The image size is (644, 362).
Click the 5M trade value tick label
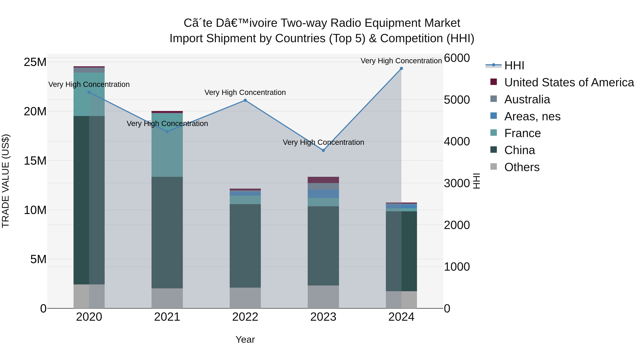[38, 259]
